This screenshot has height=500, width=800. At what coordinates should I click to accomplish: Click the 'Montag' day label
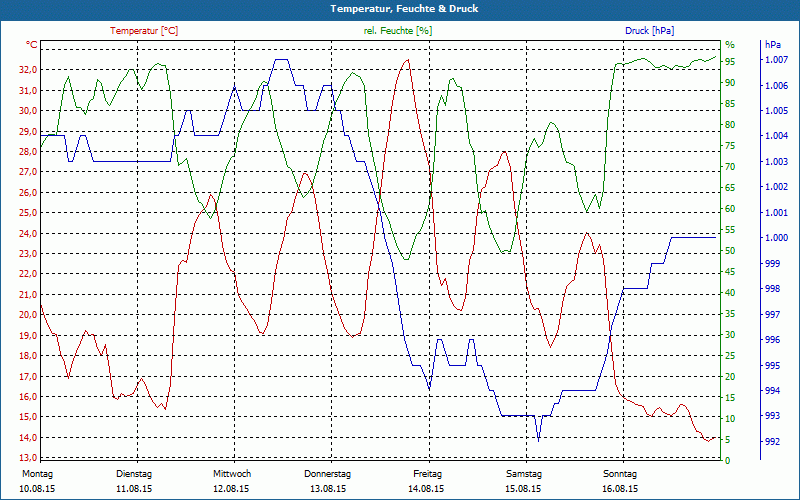(x=37, y=474)
